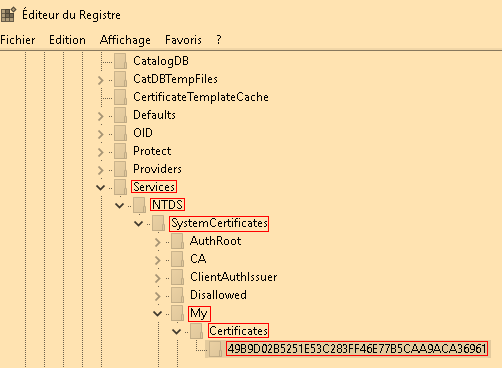
Task: Open the Fichier menu
Action: coord(18,40)
